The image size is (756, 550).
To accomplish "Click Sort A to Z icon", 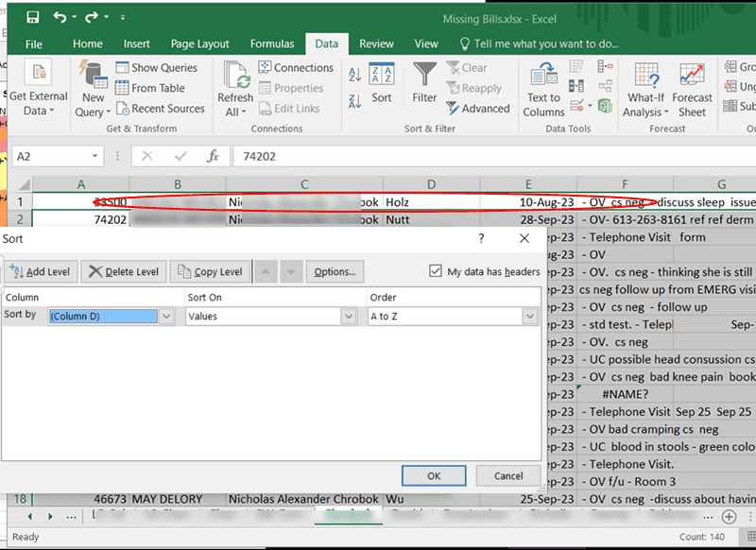I will coord(355,75).
